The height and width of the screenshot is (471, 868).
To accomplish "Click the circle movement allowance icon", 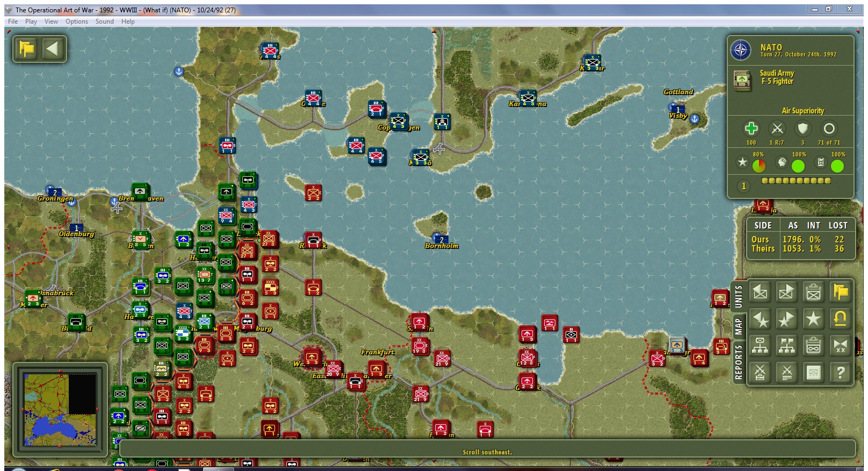I will tap(829, 129).
